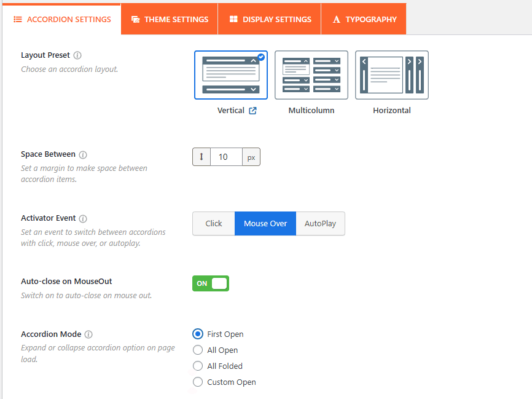Select the First Open radio button

pos(198,334)
